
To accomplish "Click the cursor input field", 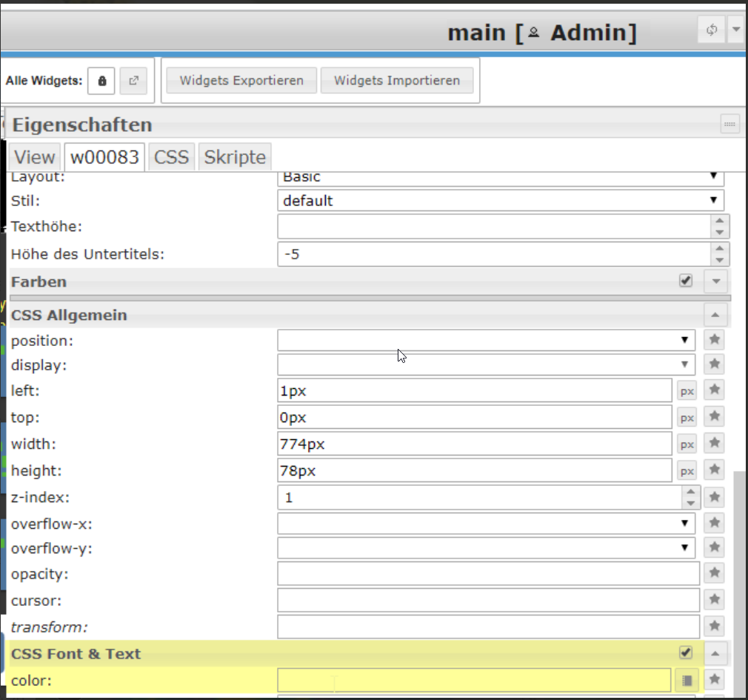I will point(489,600).
